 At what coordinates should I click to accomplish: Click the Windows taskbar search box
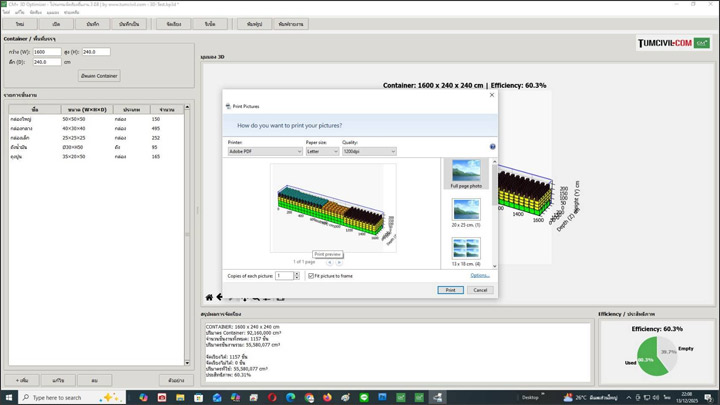click(x=58, y=397)
